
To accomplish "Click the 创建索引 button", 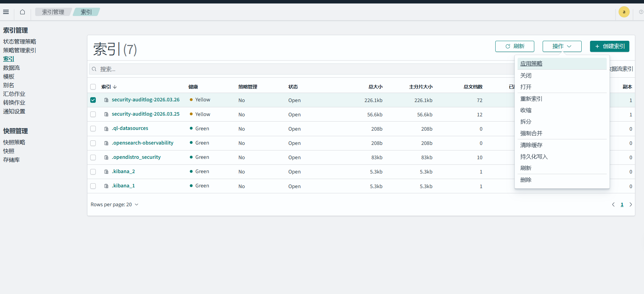I will (x=609, y=46).
